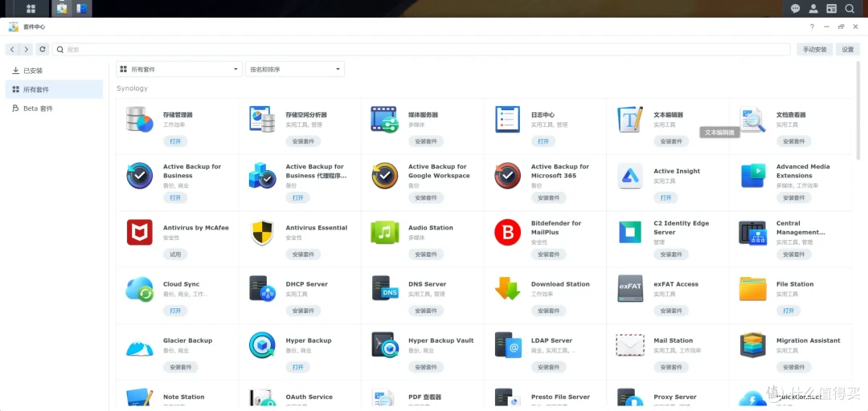Go forward with the right arrow button
Image resolution: width=868 pixels, height=411 pixels.
click(x=26, y=49)
